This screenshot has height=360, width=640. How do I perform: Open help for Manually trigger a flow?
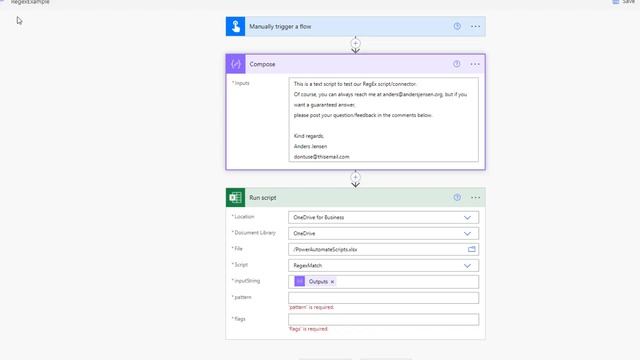[457, 26]
